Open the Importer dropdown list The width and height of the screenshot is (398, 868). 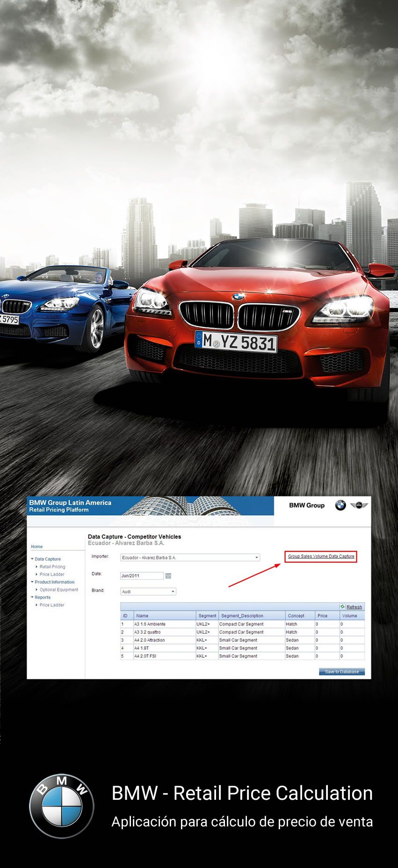click(256, 557)
